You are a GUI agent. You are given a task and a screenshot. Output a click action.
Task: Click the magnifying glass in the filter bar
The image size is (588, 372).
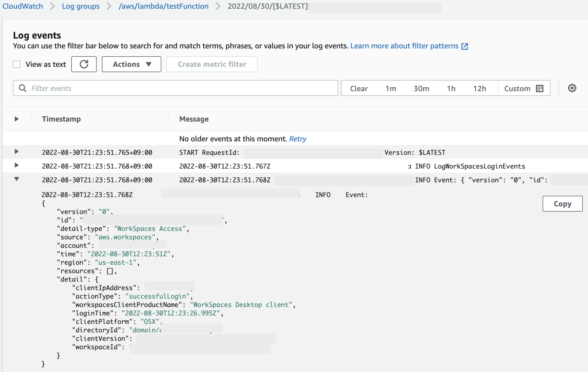tap(22, 88)
